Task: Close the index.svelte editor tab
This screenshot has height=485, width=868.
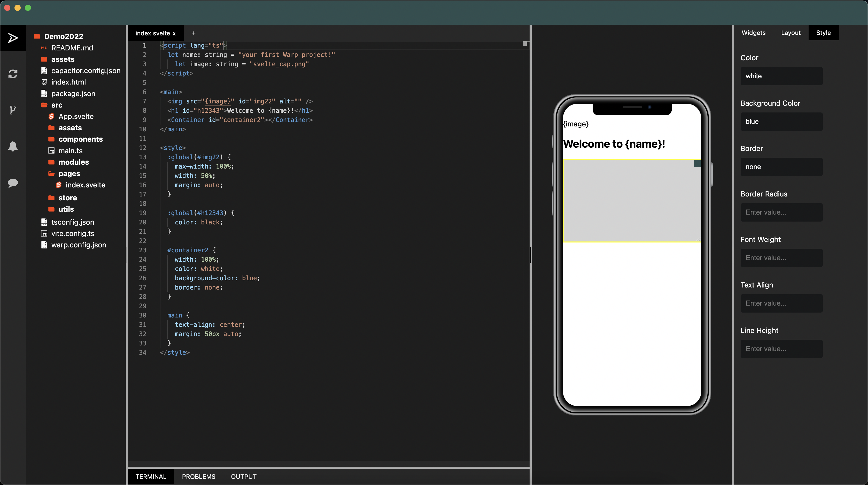Action: pyautogui.click(x=174, y=33)
